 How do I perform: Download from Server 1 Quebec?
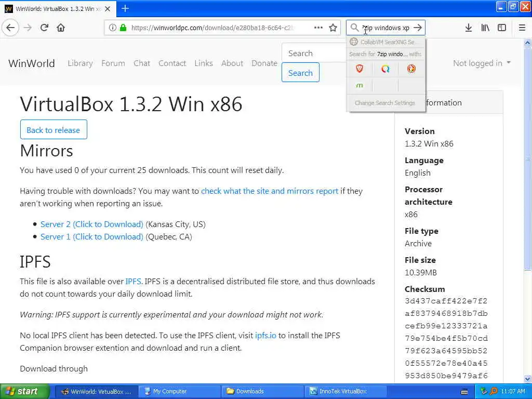click(x=91, y=237)
